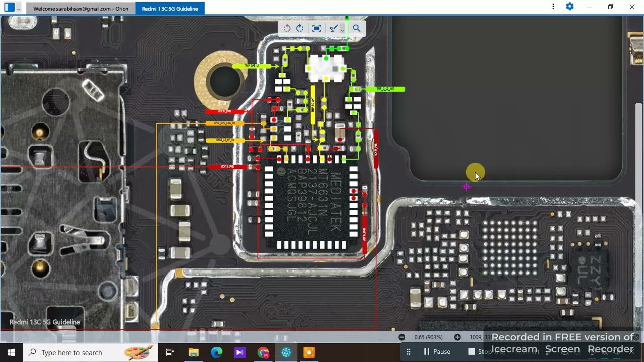This screenshot has height=362, width=644.
Task: Rotate the board view clockwise
Action: 300,28
